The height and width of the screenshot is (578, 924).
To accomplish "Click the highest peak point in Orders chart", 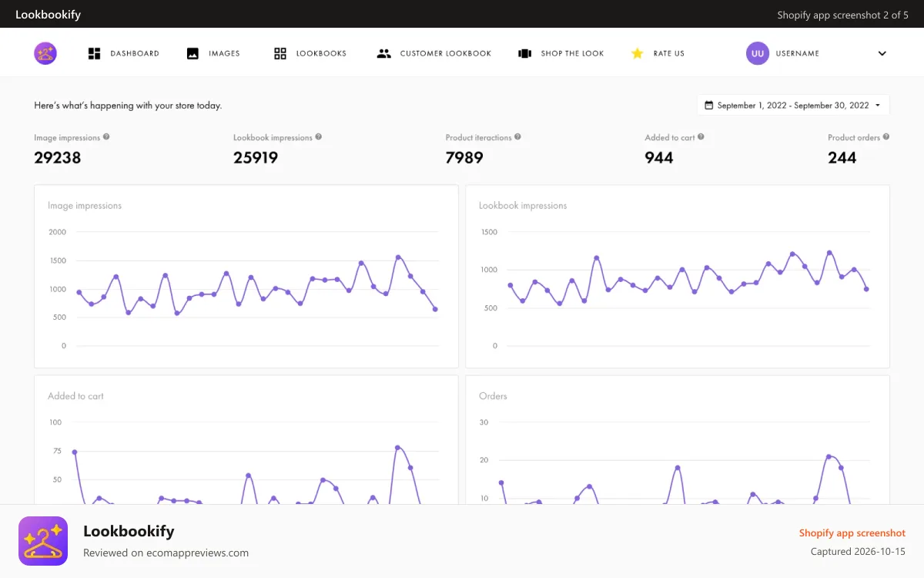I will 829,457.
